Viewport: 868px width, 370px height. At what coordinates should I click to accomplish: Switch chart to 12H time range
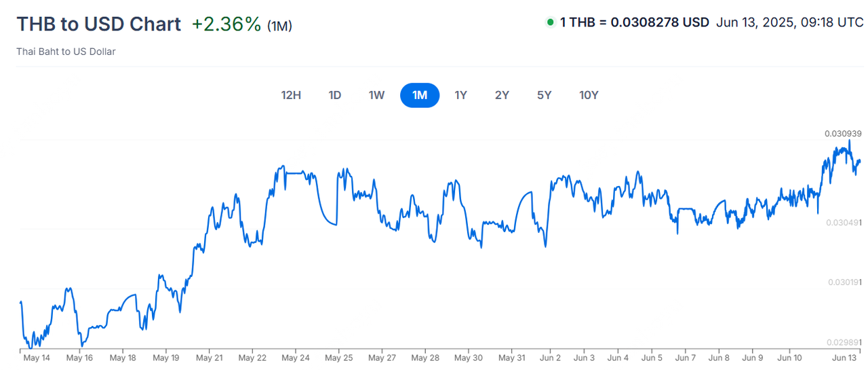291,95
